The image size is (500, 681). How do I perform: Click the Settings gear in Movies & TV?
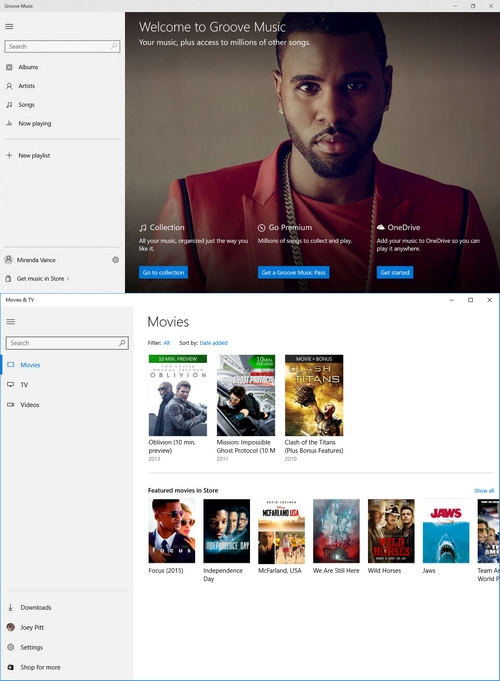(11, 647)
